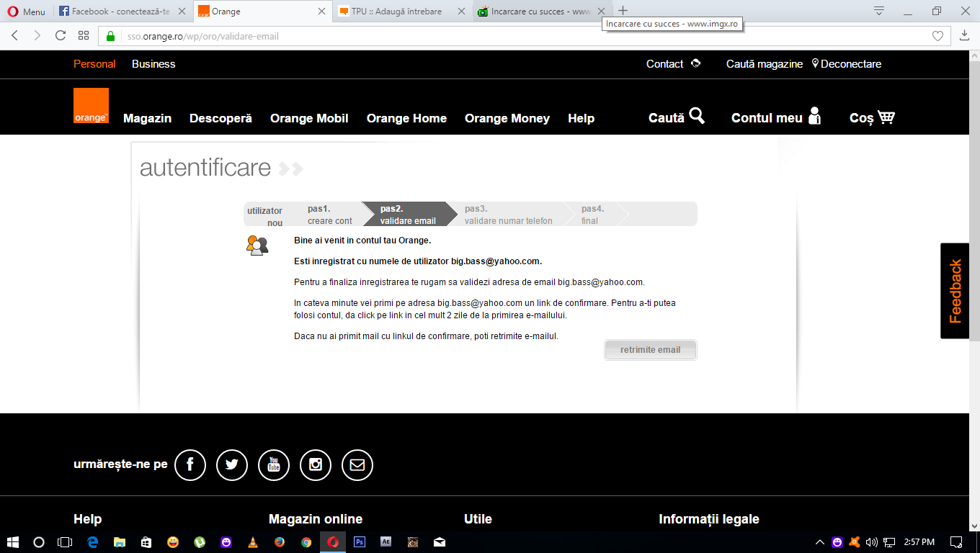Open the YouTube social icon in footer
Viewport: 980px width, 553px height.
coord(273,464)
